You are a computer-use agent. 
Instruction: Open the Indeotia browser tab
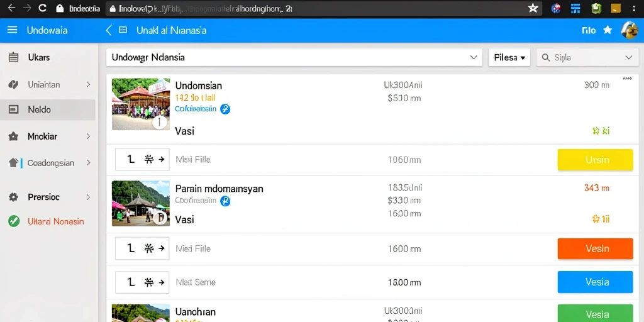pyautogui.click(x=79, y=8)
